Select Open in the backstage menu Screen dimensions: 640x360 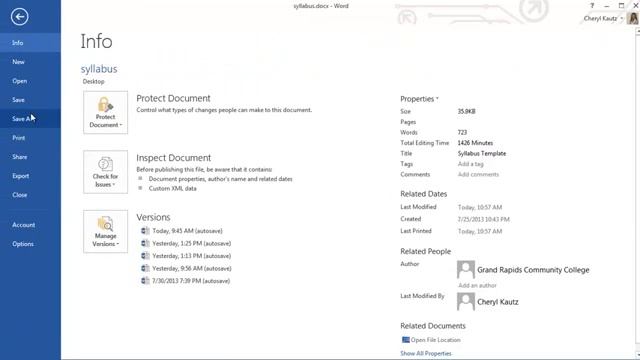tap(30, 81)
